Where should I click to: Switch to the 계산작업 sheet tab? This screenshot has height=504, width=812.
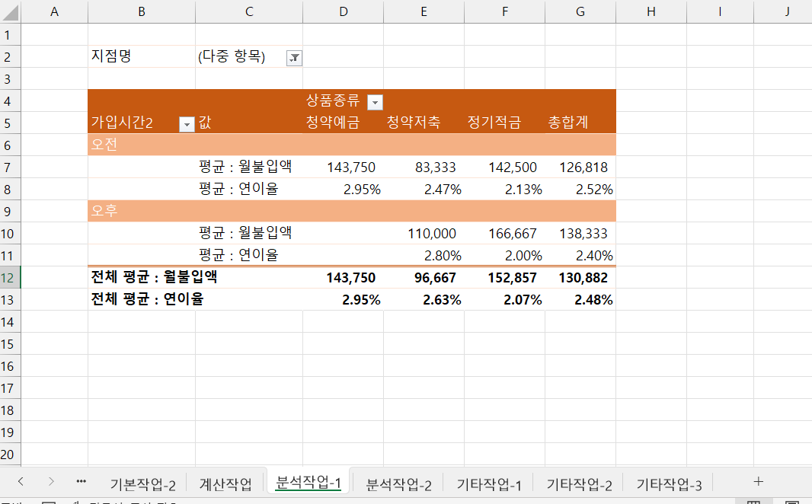tap(225, 484)
